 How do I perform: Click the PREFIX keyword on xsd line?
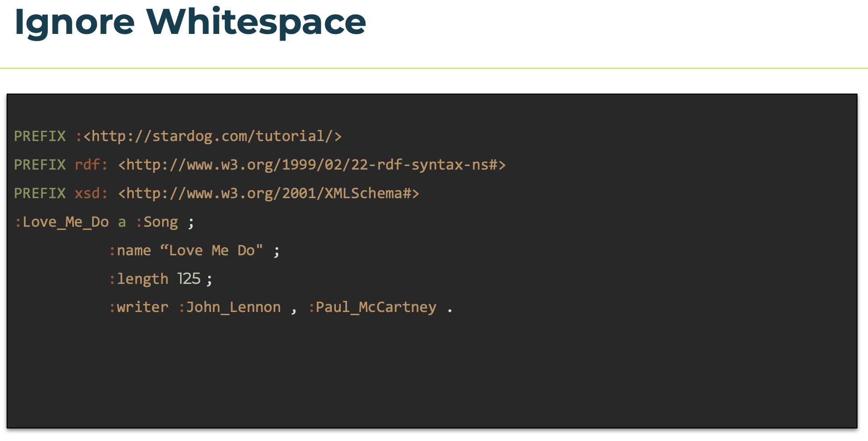tap(40, 193)
